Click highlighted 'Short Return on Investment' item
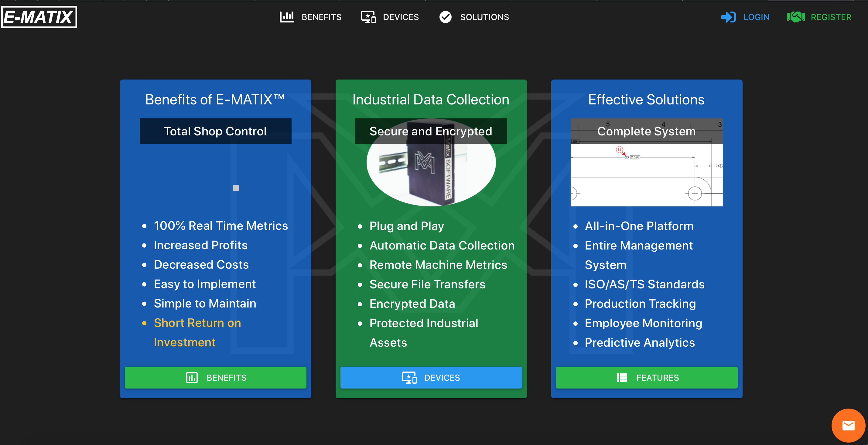This screenshot has height=445, width=868. pyautogui.click(x=197, y=332)
